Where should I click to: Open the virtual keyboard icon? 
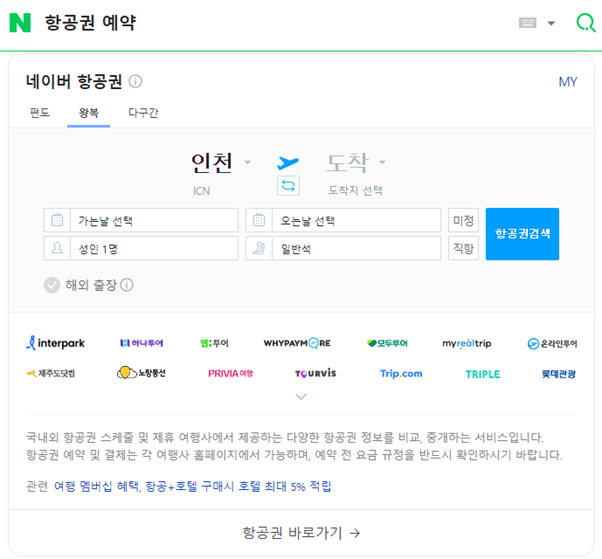[x=528, y=23]
